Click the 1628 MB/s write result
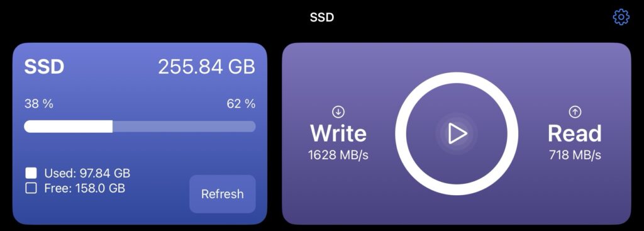644x231 pixels. (338, 155)
